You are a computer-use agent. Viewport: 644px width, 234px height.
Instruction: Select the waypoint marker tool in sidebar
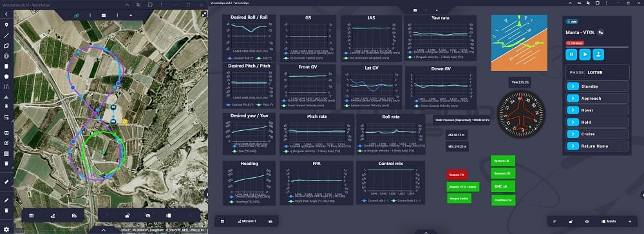[x=6, y=24]
